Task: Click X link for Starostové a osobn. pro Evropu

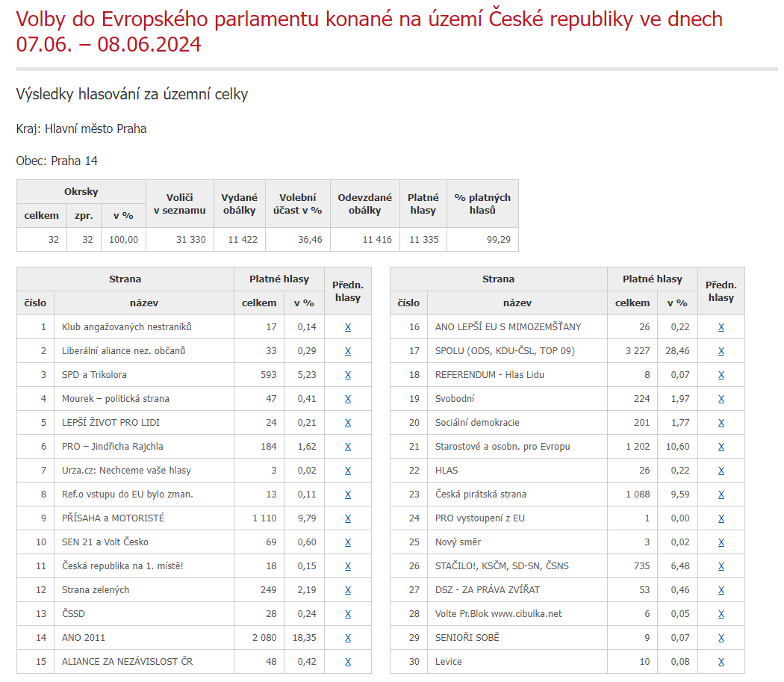Action: click(721, 447)
